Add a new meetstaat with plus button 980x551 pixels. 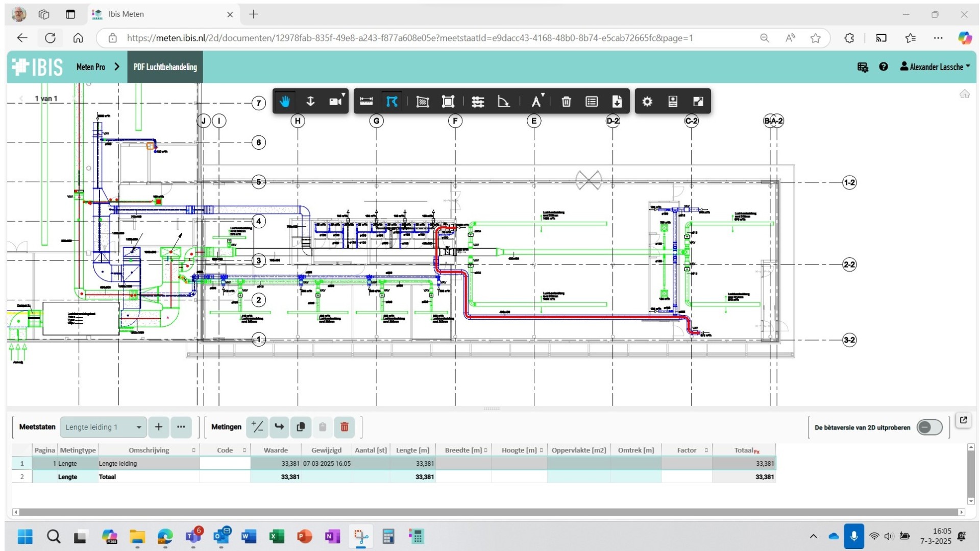[159, 427]
